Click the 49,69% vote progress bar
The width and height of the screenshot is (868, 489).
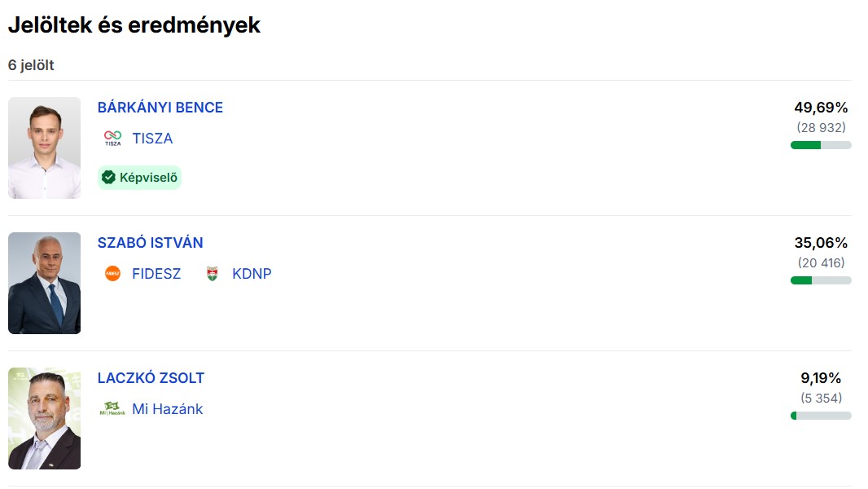click(821, 145)
